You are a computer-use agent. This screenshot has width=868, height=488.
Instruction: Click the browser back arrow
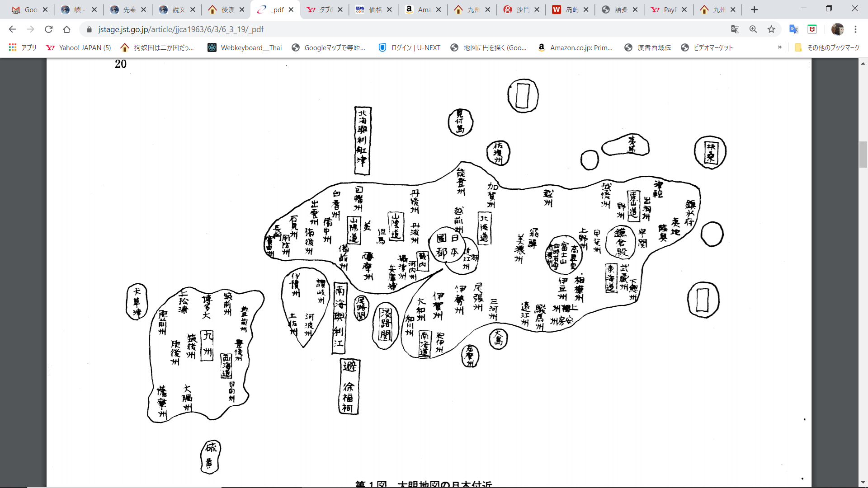pos(12,29)
